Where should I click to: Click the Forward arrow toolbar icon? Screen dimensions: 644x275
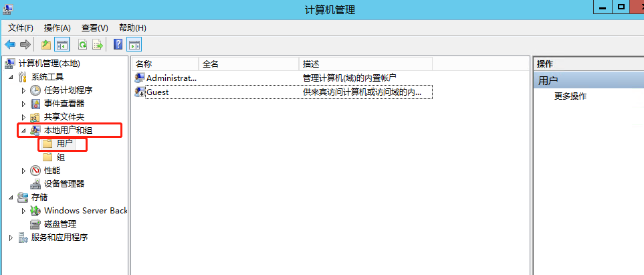tap(25, 44)
